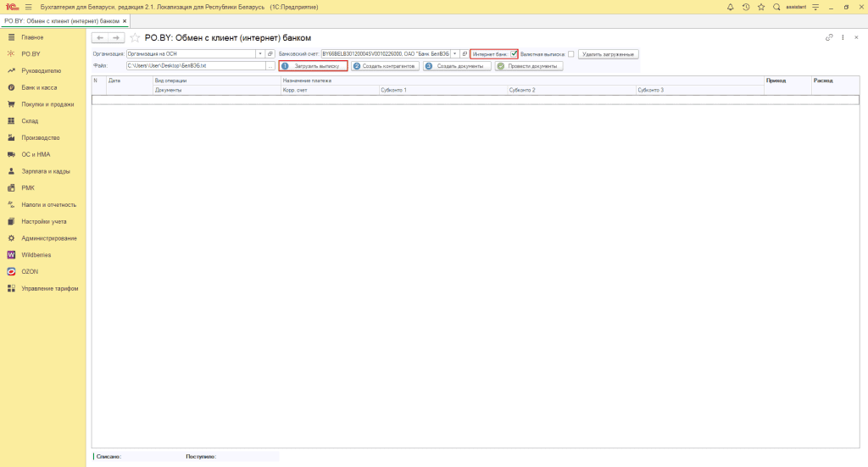Open the history clock icon
868x467 pixels.
745,7
